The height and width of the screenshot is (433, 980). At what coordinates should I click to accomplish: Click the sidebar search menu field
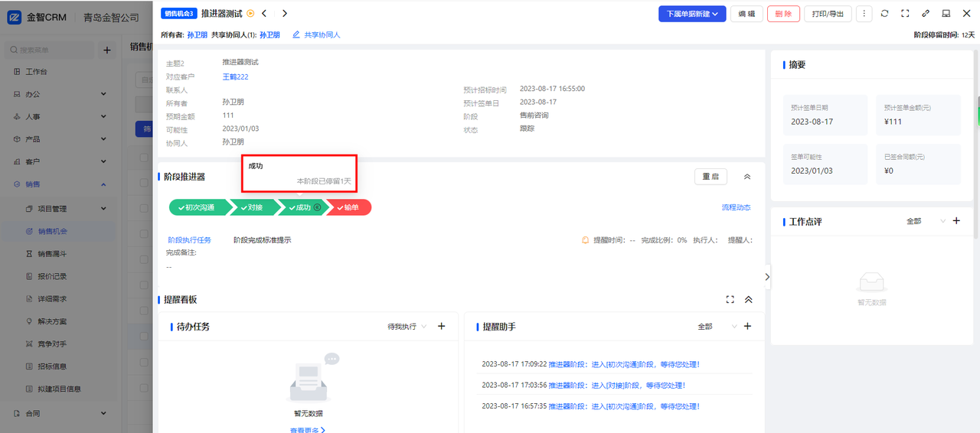click(49, 50)
